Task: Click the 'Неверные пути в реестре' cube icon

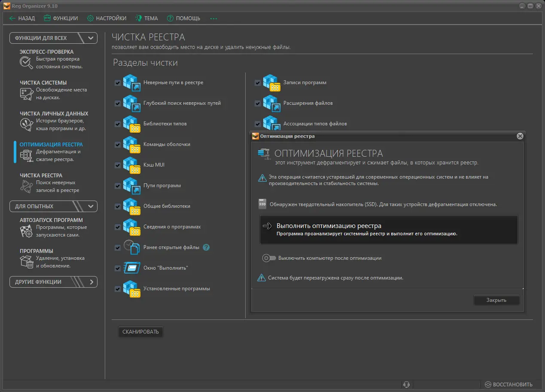Action: (132, 83)
